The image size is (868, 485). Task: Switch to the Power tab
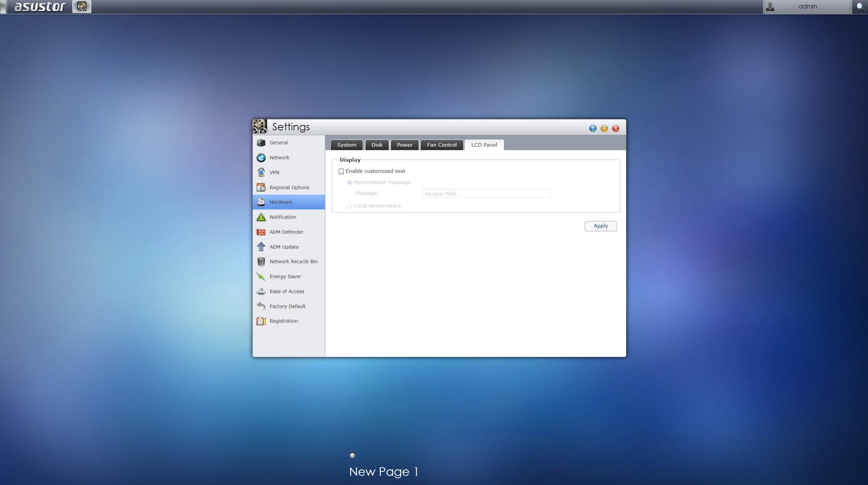click(405, 145)
